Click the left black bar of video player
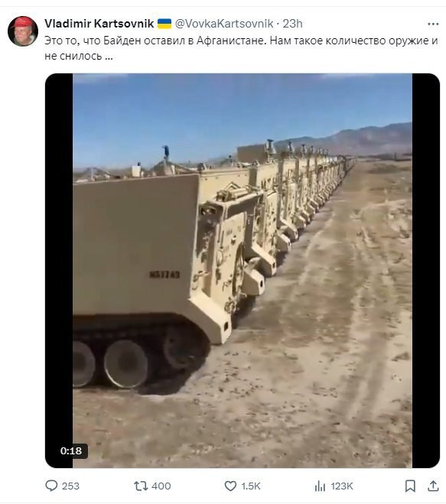Screen dimensions: 446x504 pyautogui.click(x=59, y=271)
